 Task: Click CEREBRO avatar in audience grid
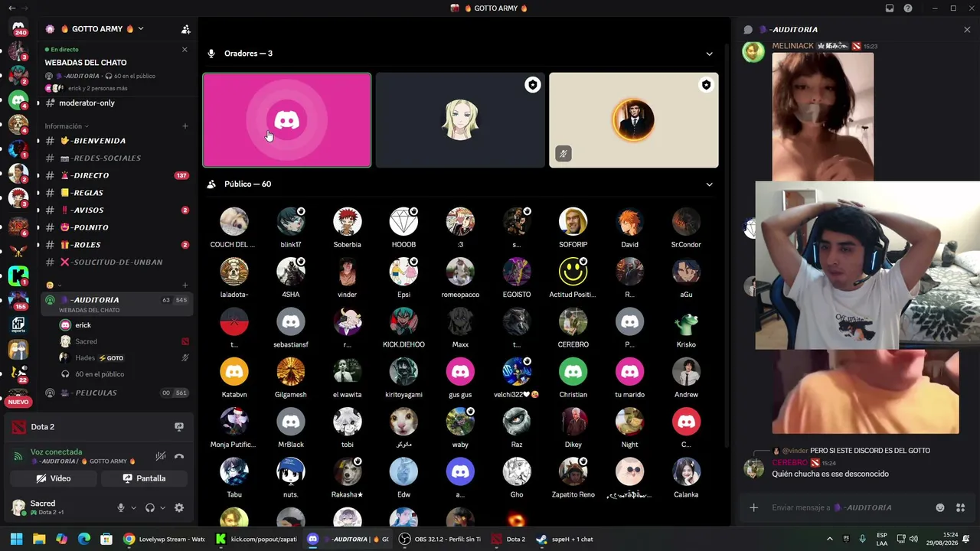573,322
